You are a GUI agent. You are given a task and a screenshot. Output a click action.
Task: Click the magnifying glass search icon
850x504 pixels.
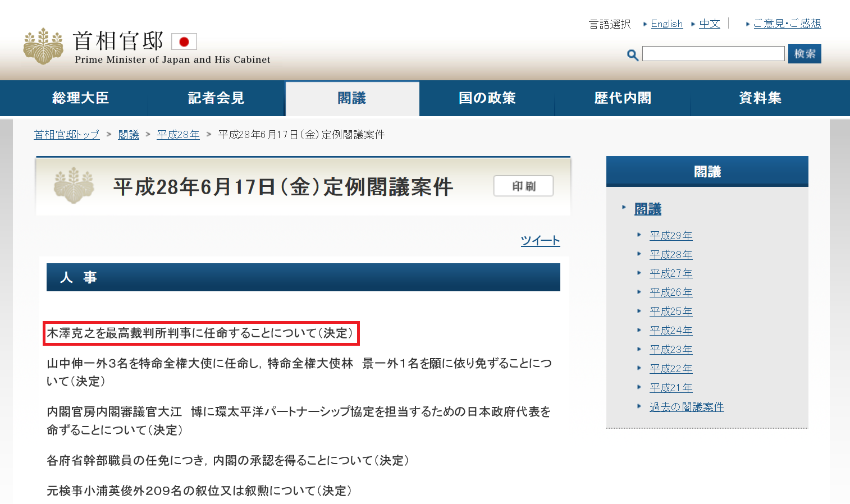point(632,54)
